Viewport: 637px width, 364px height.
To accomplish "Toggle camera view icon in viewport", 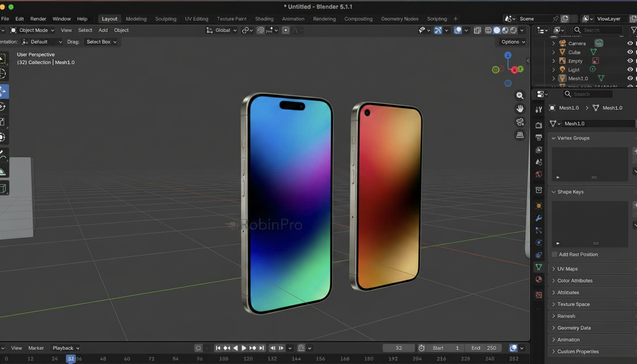I will point(520,122).
